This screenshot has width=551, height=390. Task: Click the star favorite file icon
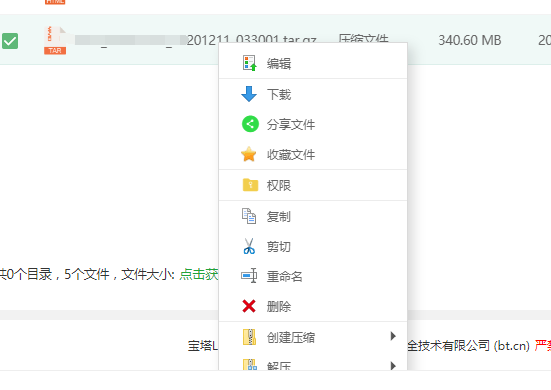249,154
